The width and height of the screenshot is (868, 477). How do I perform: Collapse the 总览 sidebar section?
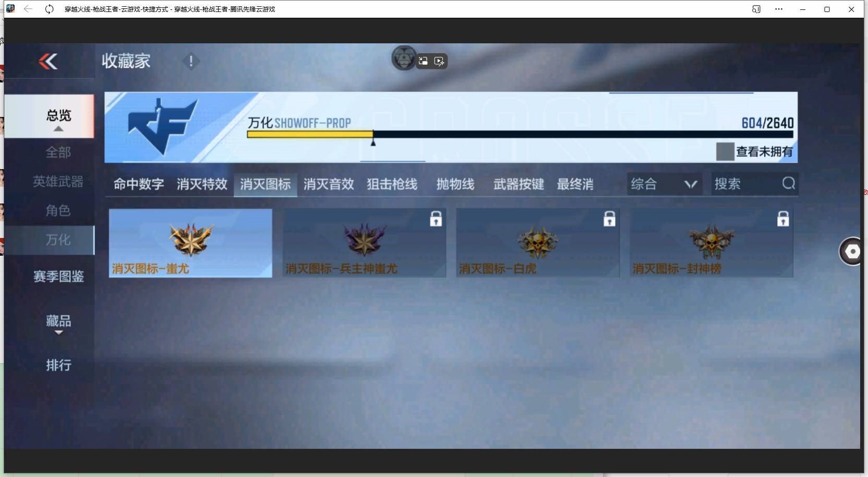pos(49,116)
